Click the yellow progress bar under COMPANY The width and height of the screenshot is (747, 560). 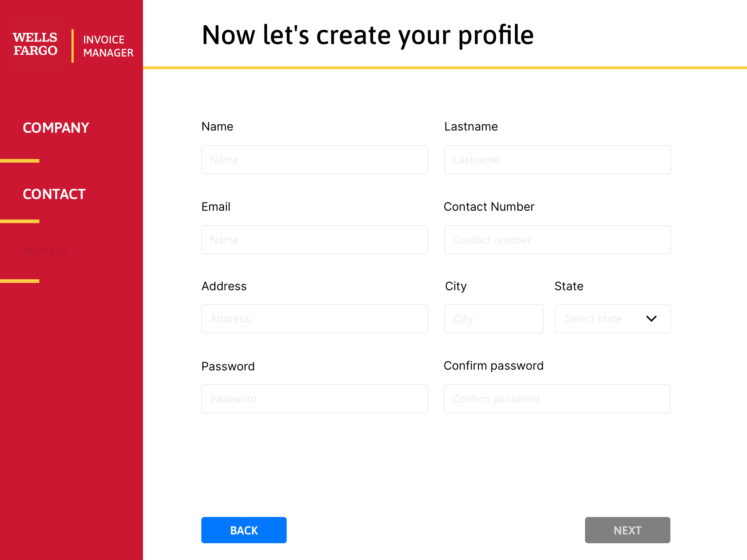[x=20, y=161]
